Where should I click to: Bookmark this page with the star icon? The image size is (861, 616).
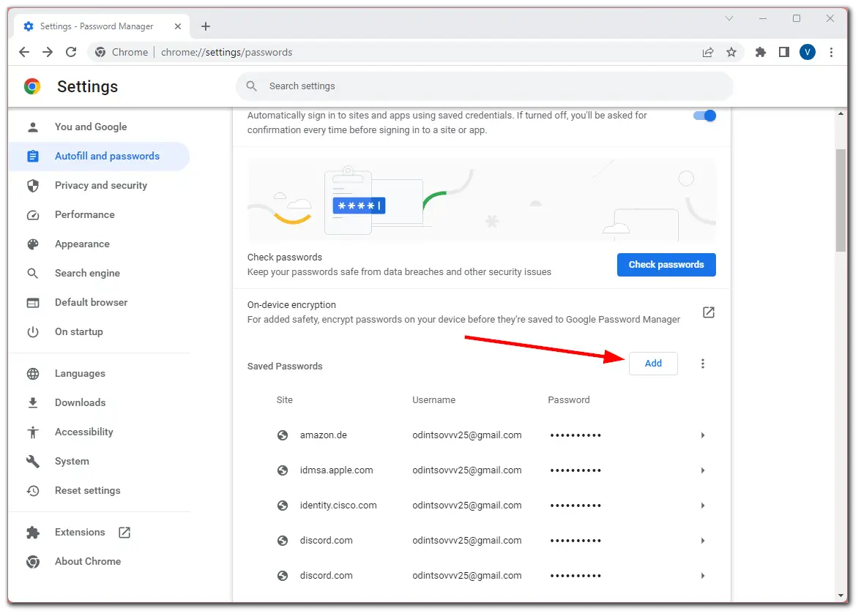[x=731, y=52]
